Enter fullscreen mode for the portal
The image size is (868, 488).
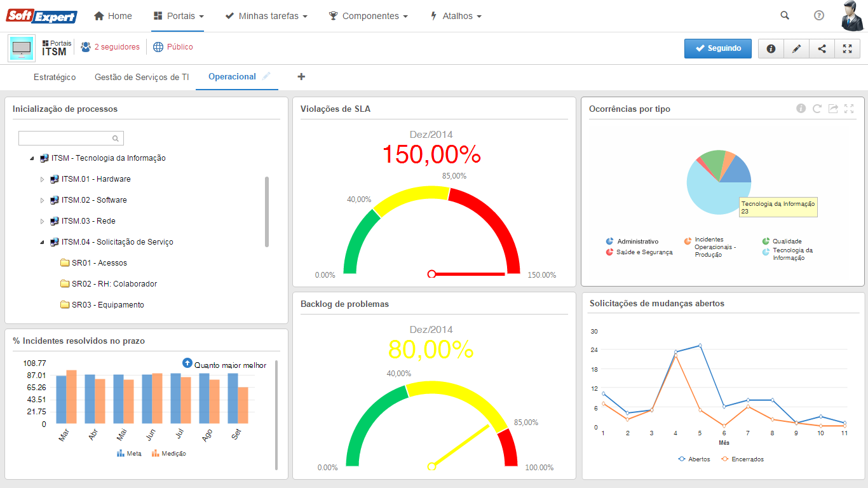[x=847, y=49]
